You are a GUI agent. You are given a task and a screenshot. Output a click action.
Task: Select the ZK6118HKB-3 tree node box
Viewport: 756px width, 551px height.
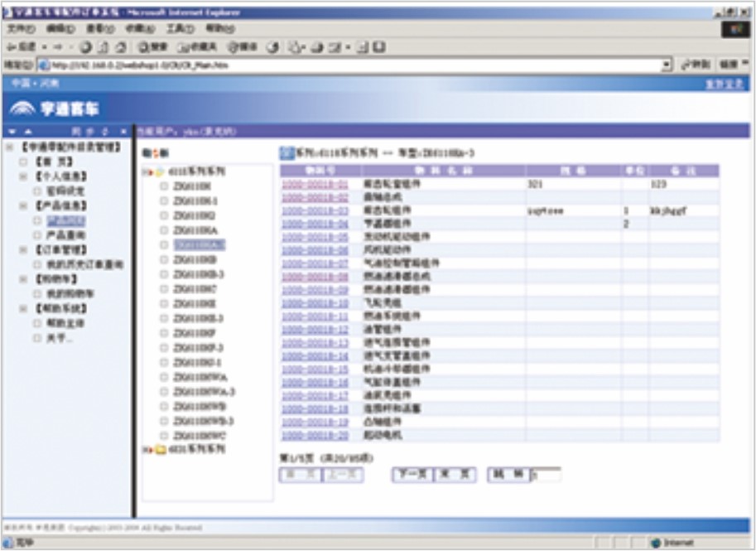tap(164, 274)
